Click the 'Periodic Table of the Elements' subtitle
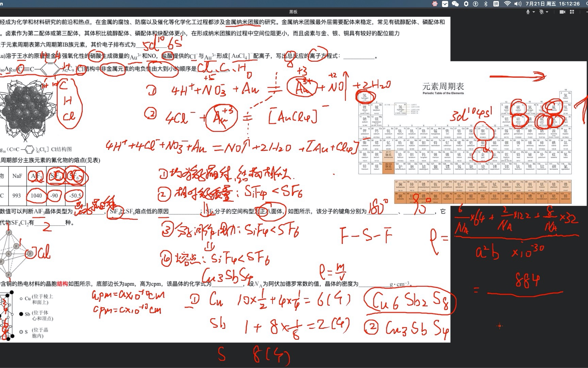Screen dimensions: 588x368 coord(443,93)
